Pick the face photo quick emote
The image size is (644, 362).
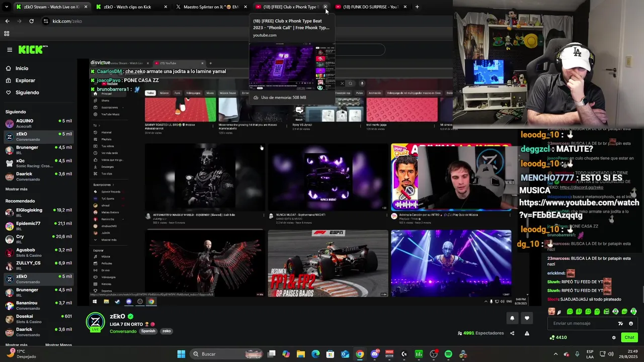552,312
